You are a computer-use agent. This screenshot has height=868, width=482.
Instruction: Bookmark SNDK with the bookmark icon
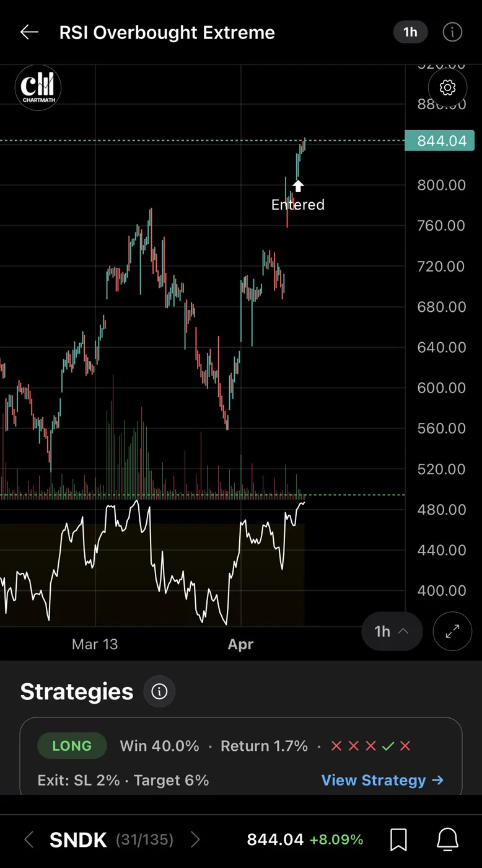click(x=398, y=839)
